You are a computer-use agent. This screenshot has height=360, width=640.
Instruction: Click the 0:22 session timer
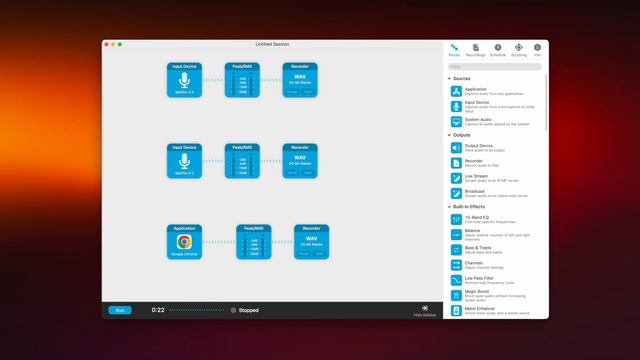click(x=158, y=310)
